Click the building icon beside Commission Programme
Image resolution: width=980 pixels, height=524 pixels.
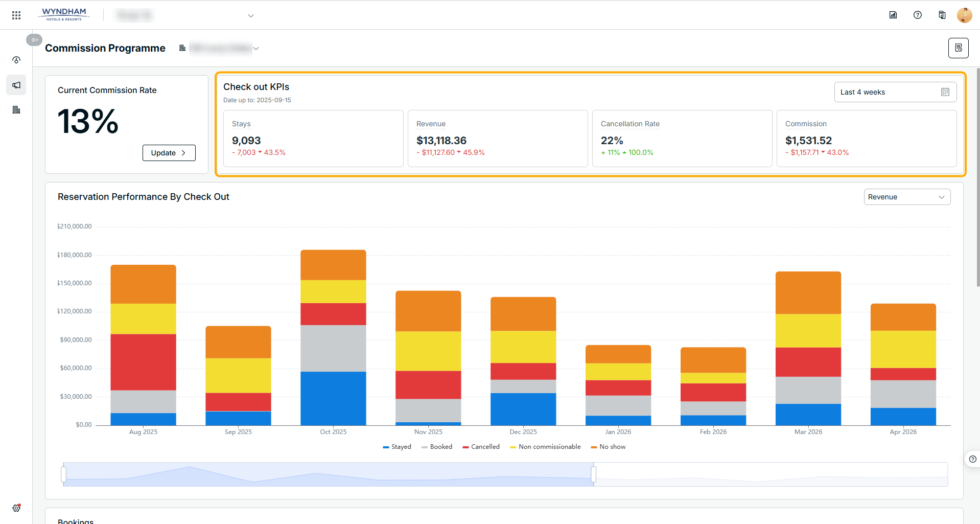click(x=182, y=48)
